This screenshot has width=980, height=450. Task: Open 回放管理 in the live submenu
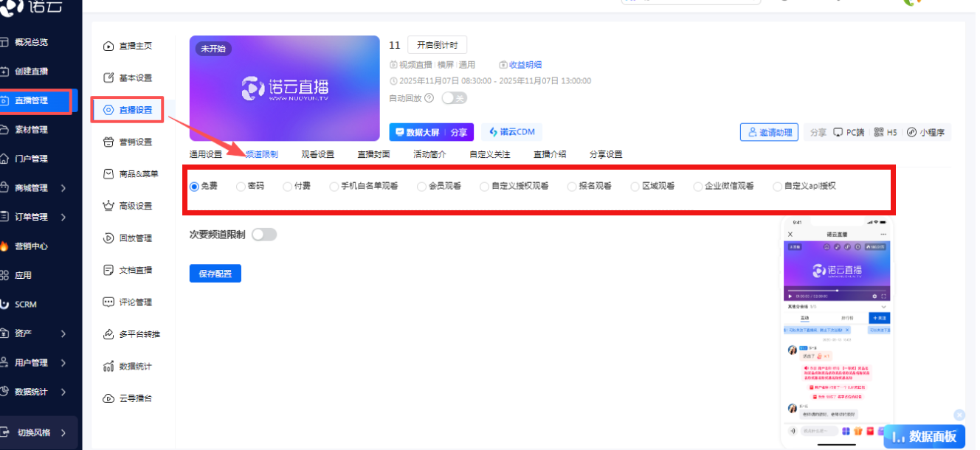coord(128,238)
